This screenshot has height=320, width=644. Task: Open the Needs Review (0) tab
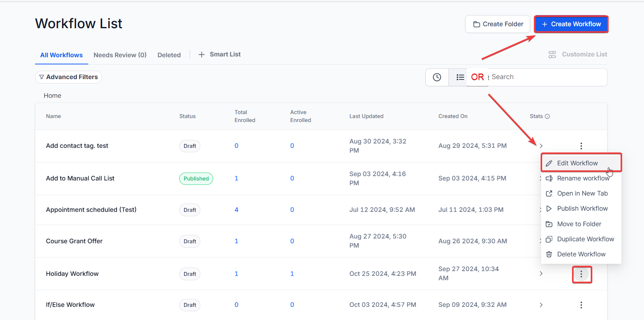click(120, 55)
